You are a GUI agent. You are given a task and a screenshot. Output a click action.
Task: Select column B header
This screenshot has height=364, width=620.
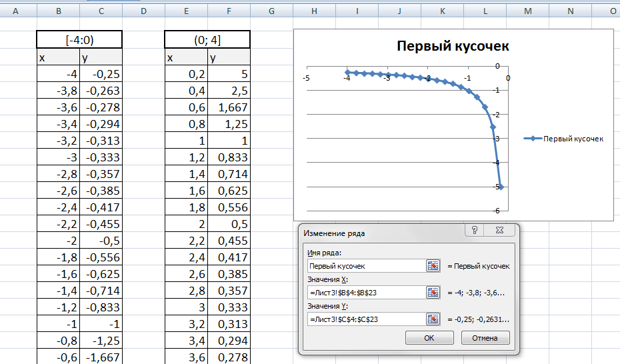pyautogui.click(x=59, y=12)
